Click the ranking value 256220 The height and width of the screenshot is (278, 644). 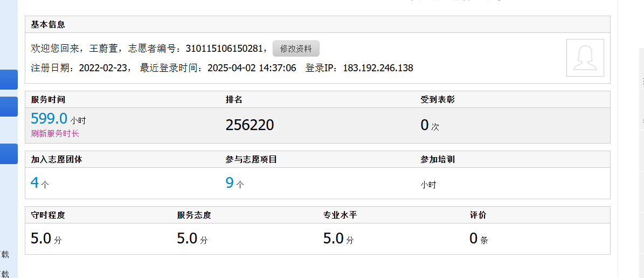click(250, 125)
